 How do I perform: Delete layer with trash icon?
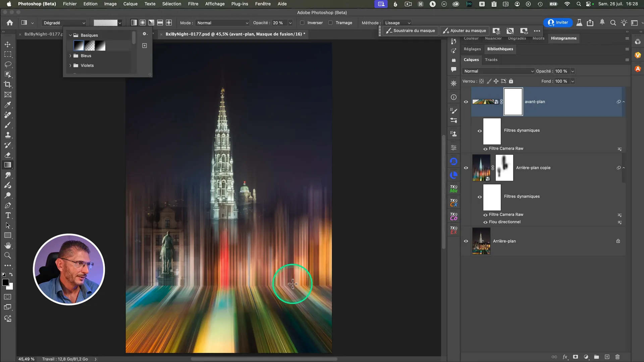click(x=618, y=357)
